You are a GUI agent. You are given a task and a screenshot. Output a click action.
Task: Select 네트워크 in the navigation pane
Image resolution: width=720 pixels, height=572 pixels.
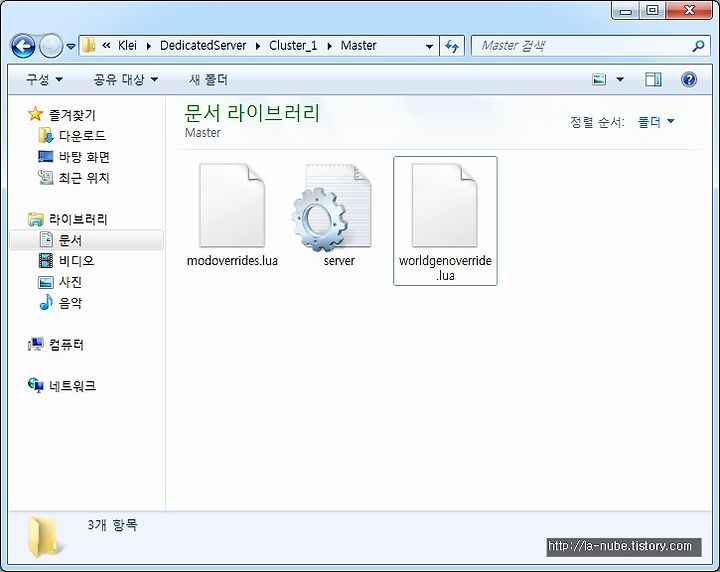[x=73, y=386]
